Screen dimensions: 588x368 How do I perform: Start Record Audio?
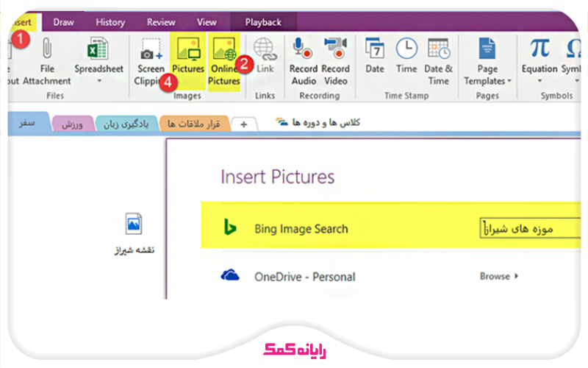(x=304, y=62)
